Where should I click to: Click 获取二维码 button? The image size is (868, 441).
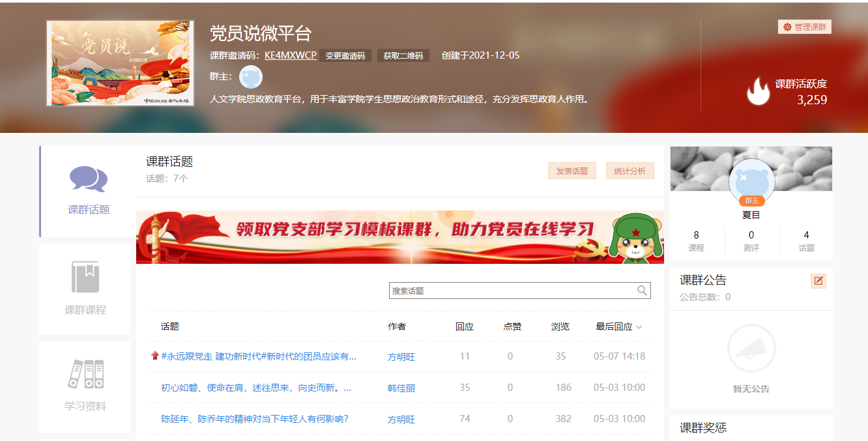click(403, 55)
